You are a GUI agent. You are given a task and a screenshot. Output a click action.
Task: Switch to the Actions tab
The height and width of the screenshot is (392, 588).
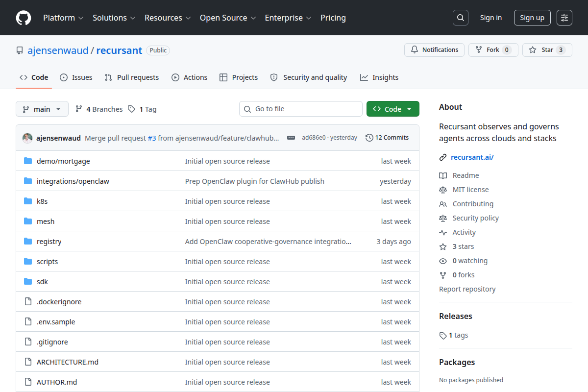click(189, 77)
